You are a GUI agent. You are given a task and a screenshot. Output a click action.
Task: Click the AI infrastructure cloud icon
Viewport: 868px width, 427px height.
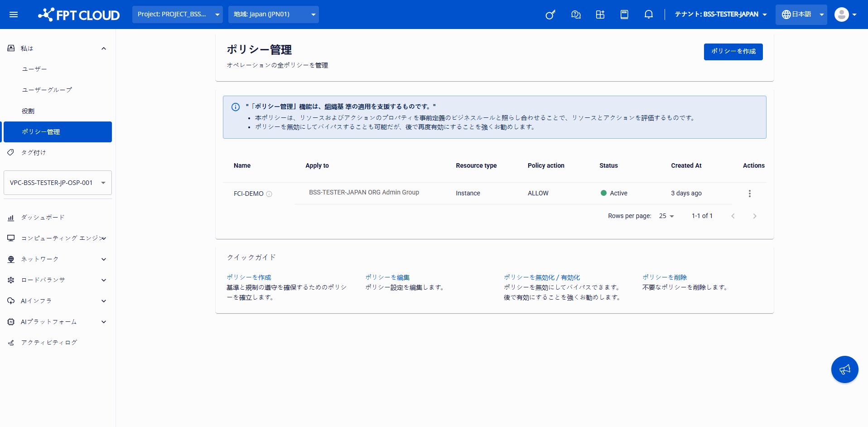pos(11,301)
